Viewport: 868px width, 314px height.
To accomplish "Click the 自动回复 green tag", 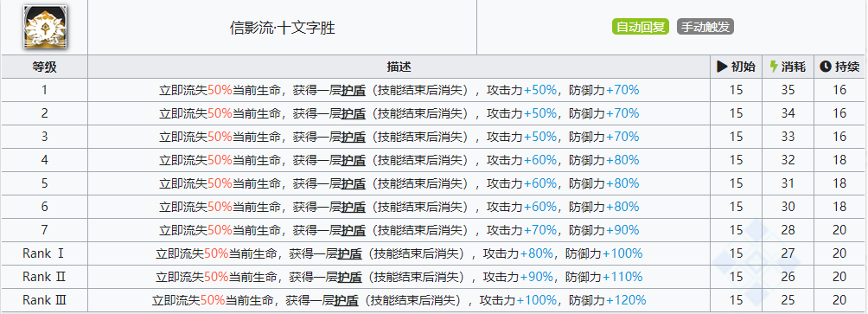I will [641, 27].
